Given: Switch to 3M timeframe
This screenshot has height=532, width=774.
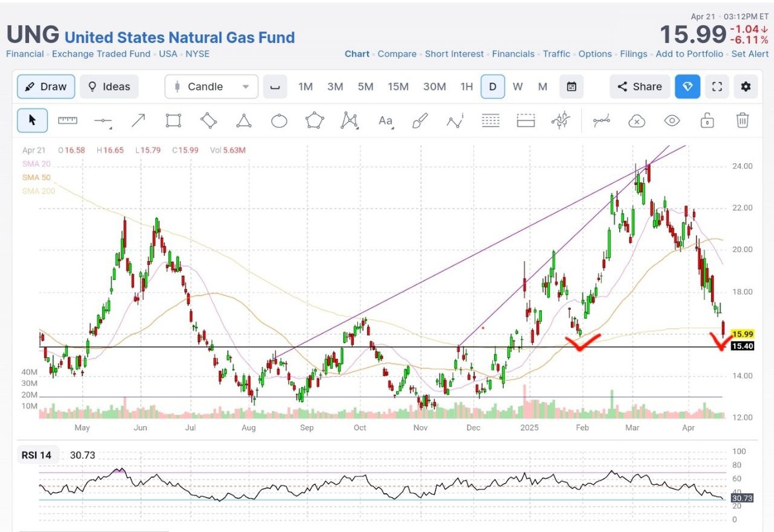Looking at the screenshot, I should (x=335, y=86).
